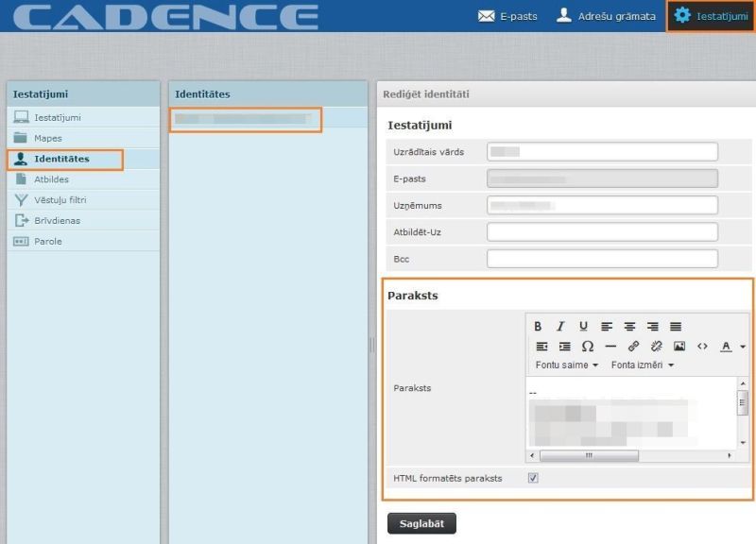
Task: Open Adrešu grāmata from top bar
Action: pos(606,16)
